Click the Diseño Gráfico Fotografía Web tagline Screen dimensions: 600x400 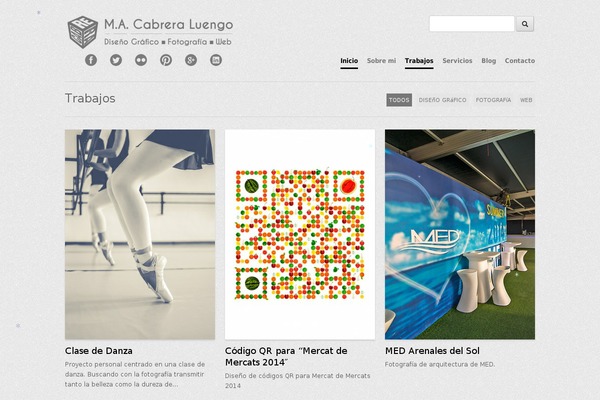168,42
